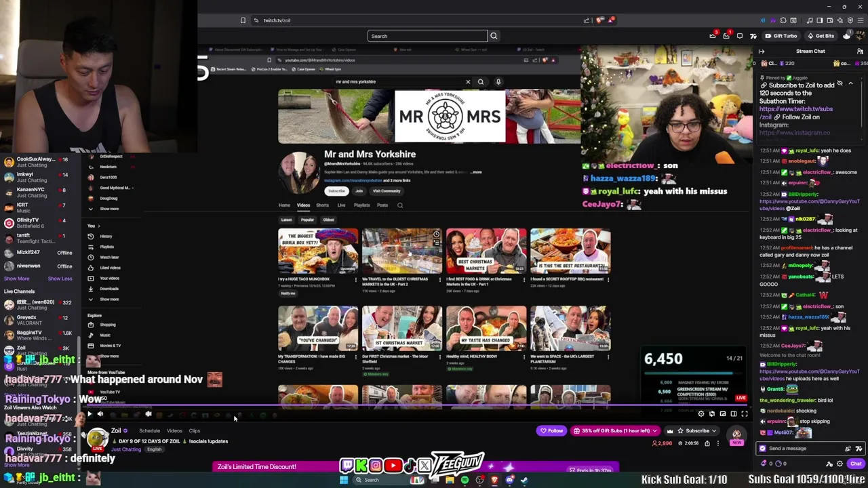Open the emote picker in chat box
The height and width of the screenshot is (488, 868).
[859, 448]
